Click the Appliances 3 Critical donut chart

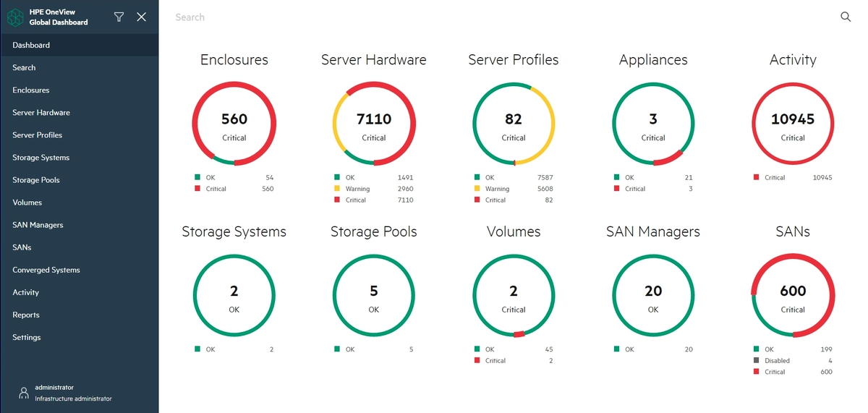click(x=653, y=124)
